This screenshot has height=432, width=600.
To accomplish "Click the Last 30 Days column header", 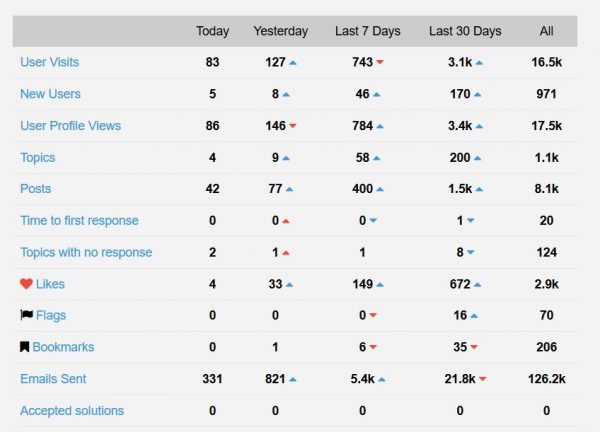I will [x=465, y=31].
